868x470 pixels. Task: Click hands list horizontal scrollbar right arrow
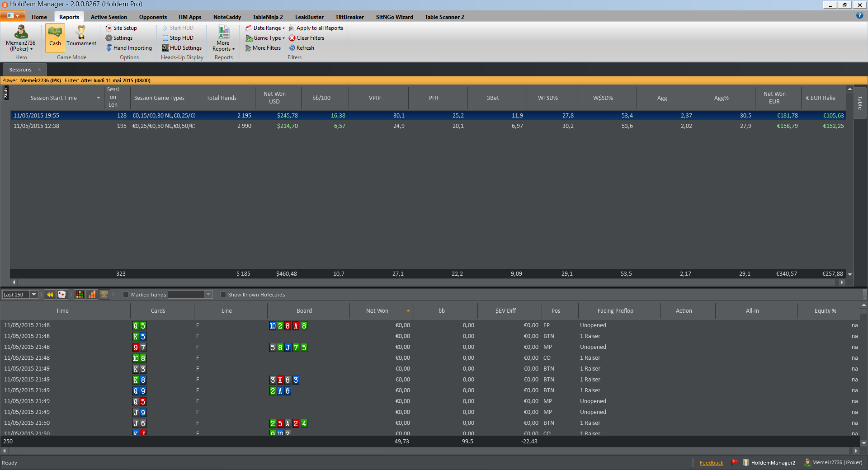[x=855, y=451]
